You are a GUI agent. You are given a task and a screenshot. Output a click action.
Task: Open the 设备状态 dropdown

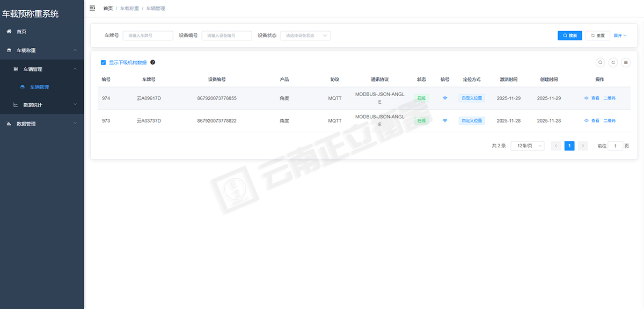pyautogui.click(x=305, y=35)
